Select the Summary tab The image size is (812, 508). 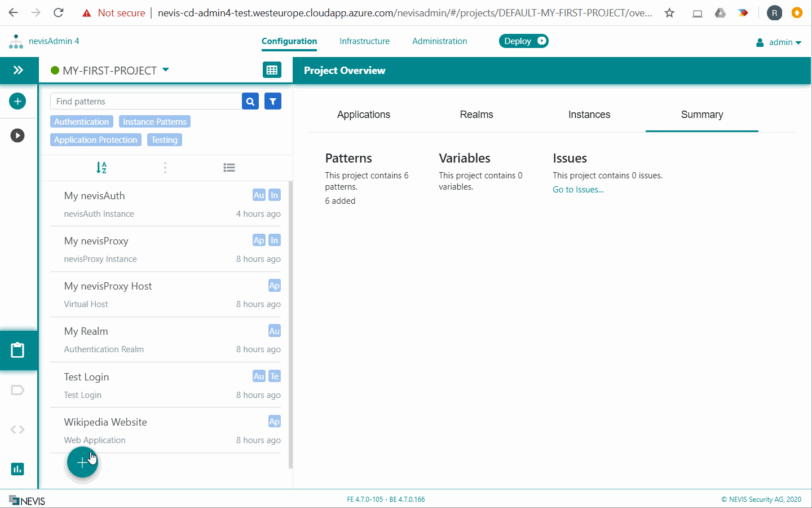(702, 115)
